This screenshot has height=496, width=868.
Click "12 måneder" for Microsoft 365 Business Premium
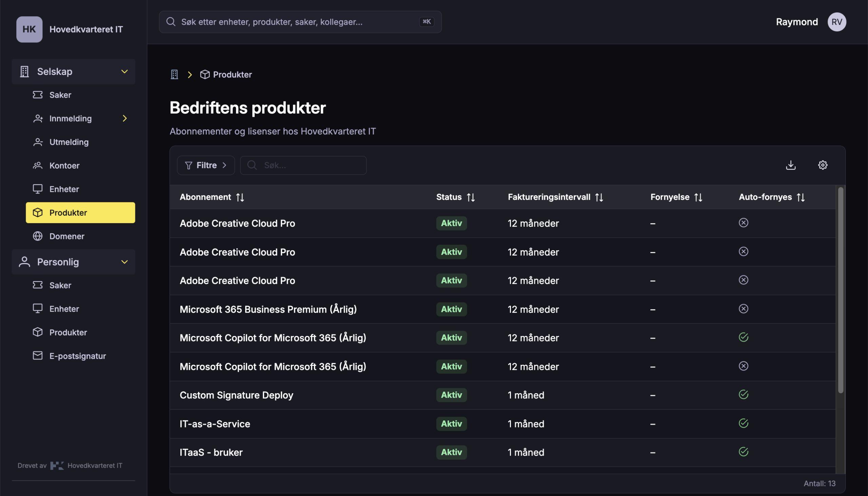pos(533,309)
